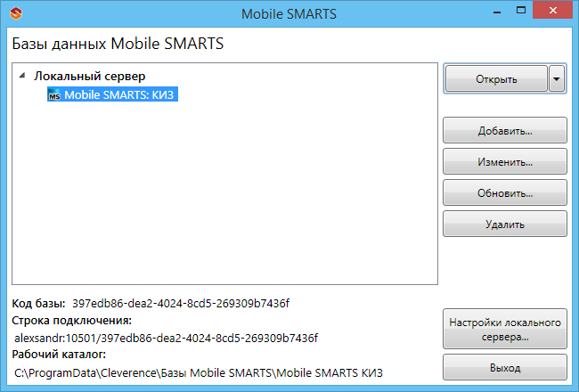
Task: Select the Локальный сервер tree label
Action: [90, 76]
